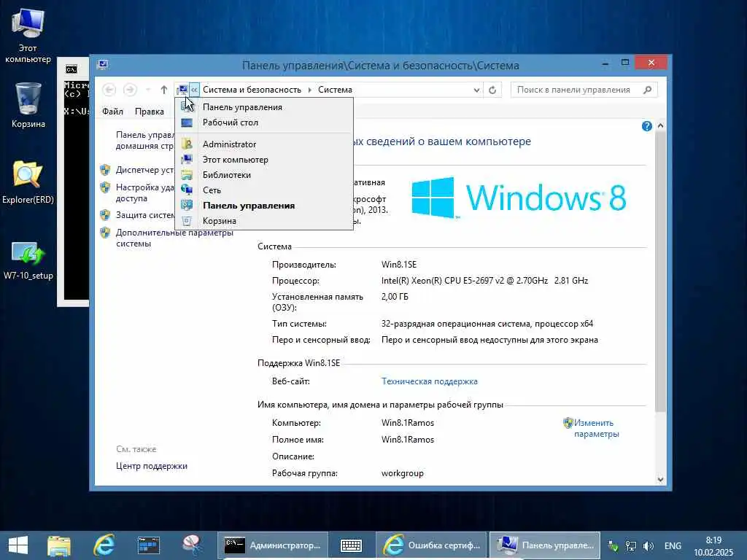Open the fourth pinned taskbar app icon
747x560 pixels.
(x=149, y=545)
